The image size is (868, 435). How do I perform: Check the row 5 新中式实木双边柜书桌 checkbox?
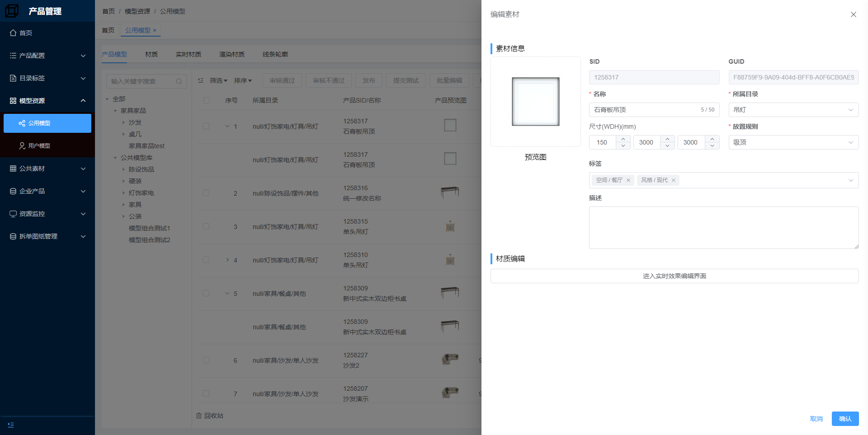point(206,294)
